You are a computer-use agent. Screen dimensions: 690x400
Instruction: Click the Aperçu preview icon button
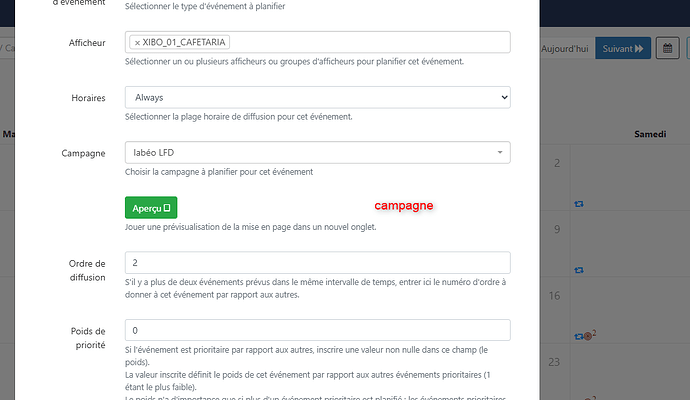tap(151, 208)
